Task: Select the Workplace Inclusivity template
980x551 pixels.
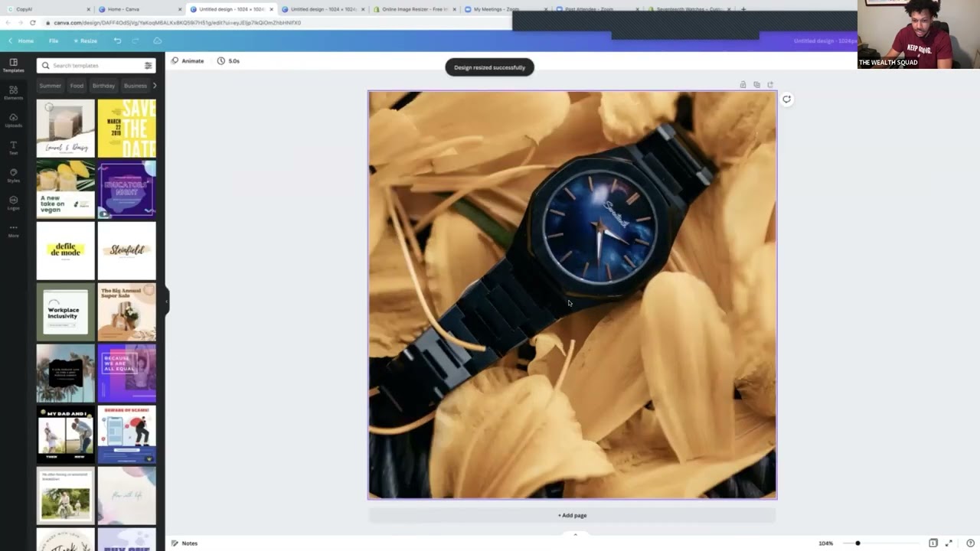Action: [x=65, y=311]
